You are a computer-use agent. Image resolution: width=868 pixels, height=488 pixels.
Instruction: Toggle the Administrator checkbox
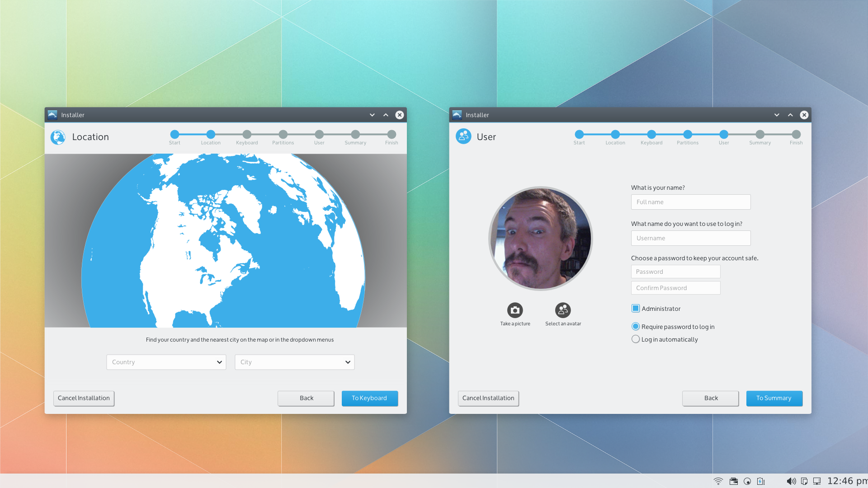(636, 309)
